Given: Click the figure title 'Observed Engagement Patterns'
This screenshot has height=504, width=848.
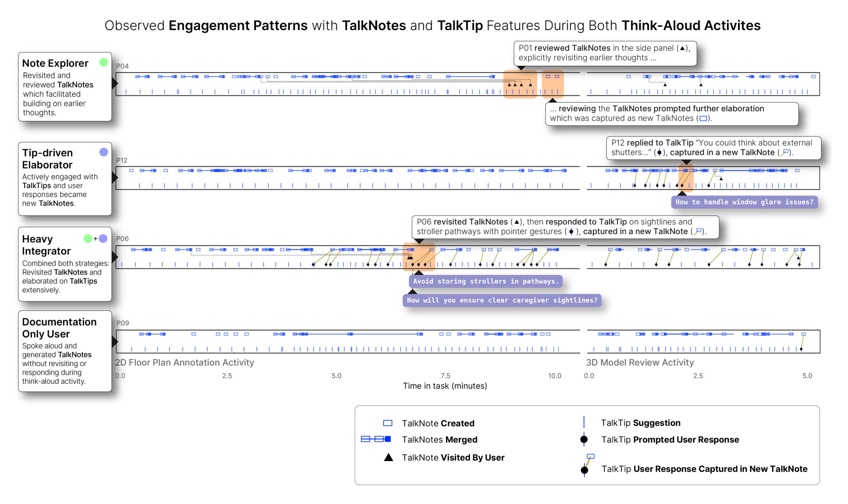Looking at the screenshot, I should 433,26.
